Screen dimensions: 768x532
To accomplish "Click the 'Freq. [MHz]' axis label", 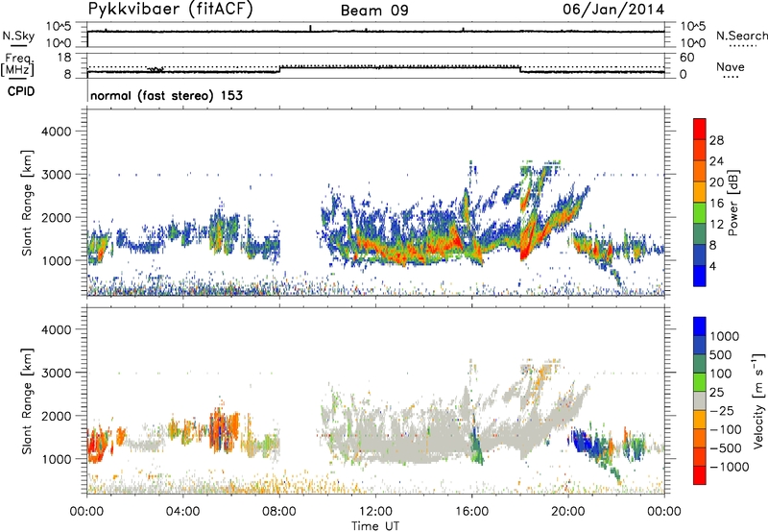I will click(18, 65).
